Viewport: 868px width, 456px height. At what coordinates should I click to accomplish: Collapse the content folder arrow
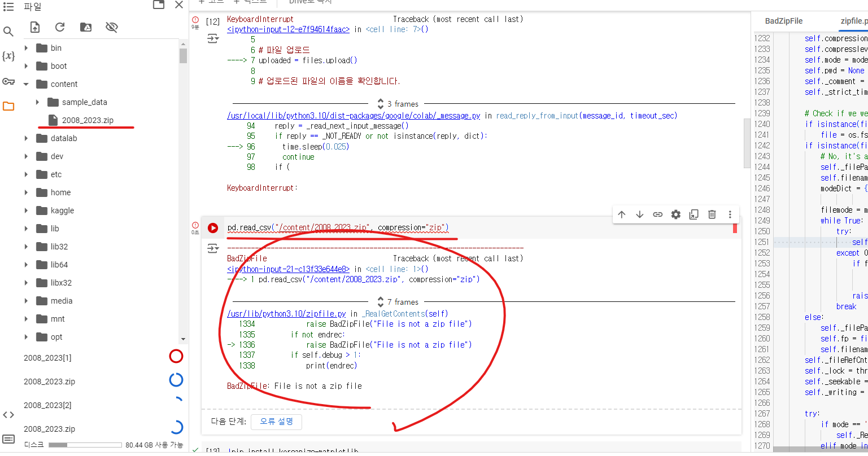[26, 84]
